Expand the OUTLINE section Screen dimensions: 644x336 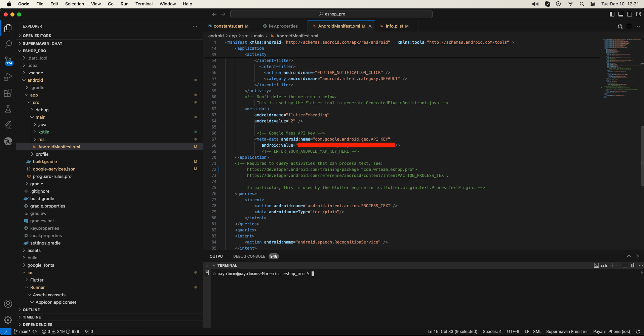(x=109, y=310)
